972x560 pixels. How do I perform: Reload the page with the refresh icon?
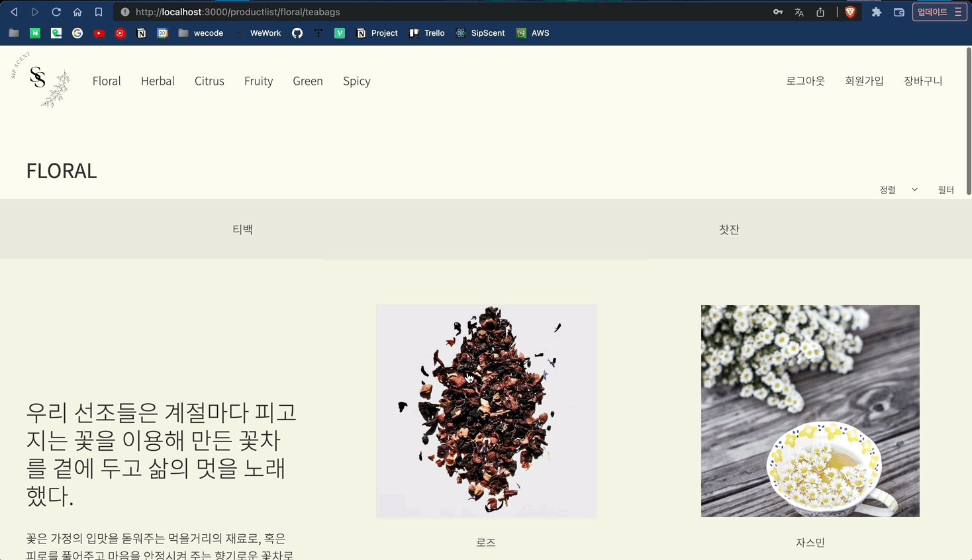point(56,12)
